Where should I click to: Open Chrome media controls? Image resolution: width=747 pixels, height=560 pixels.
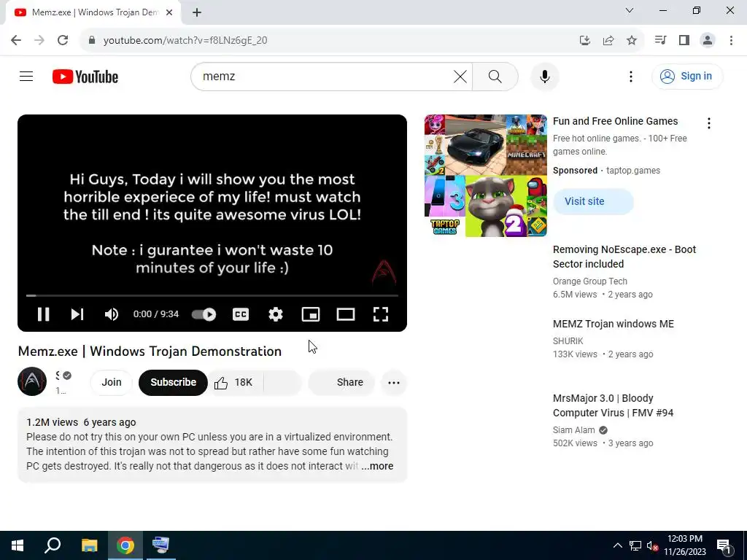point(660,40)
